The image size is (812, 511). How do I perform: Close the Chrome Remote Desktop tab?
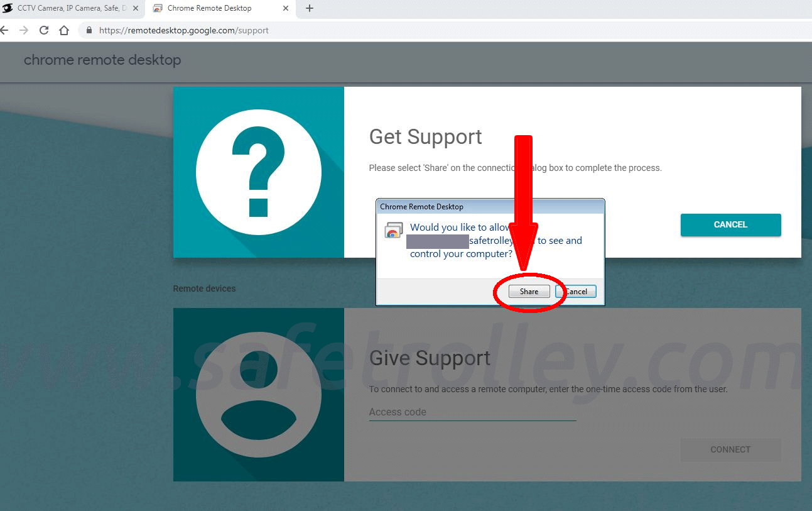pos(286,9)
